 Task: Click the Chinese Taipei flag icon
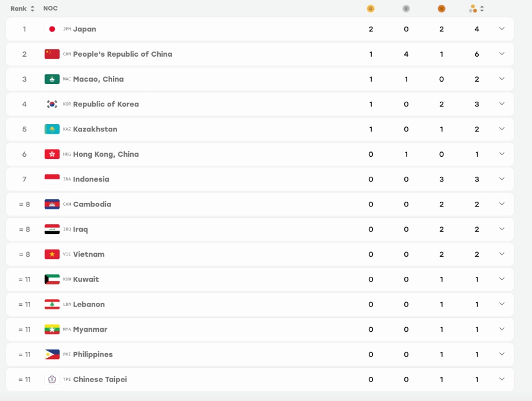click(52, 379)
